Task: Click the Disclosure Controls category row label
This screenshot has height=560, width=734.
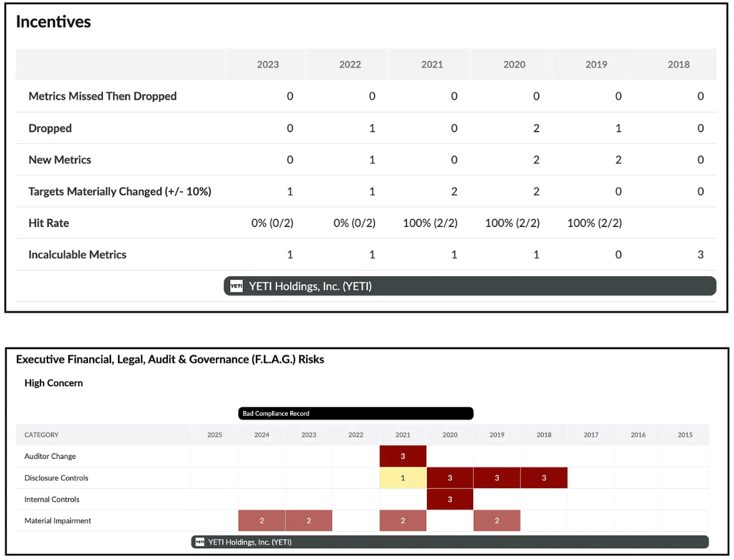Action: point(56,478)
